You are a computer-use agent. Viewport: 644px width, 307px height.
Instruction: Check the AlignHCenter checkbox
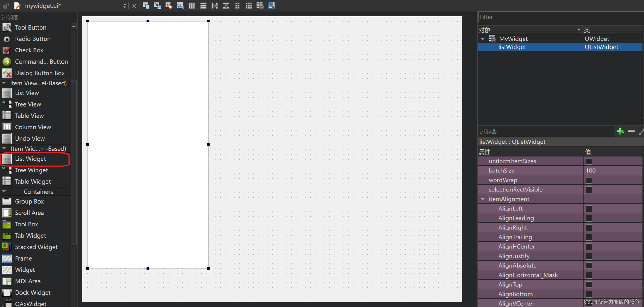pos(589,247)
